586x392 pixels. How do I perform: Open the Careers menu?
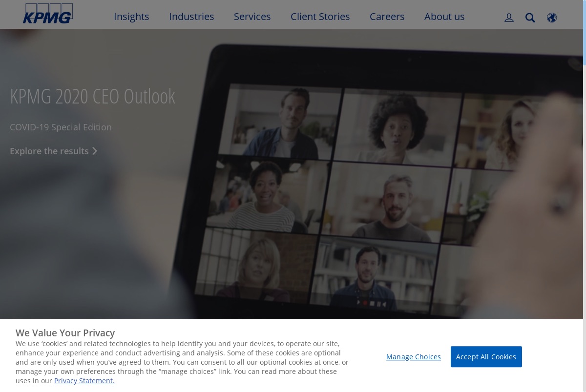pyautogui.click(x=387, y=17)
